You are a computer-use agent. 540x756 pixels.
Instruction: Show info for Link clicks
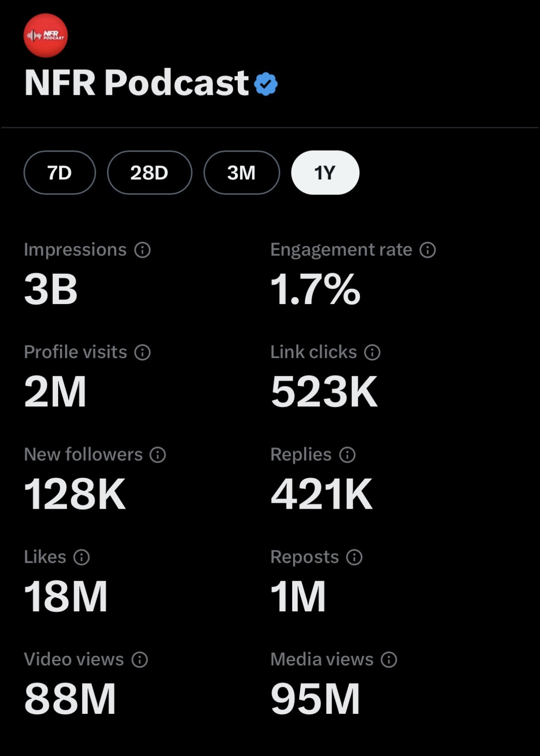tap(372, 353)
